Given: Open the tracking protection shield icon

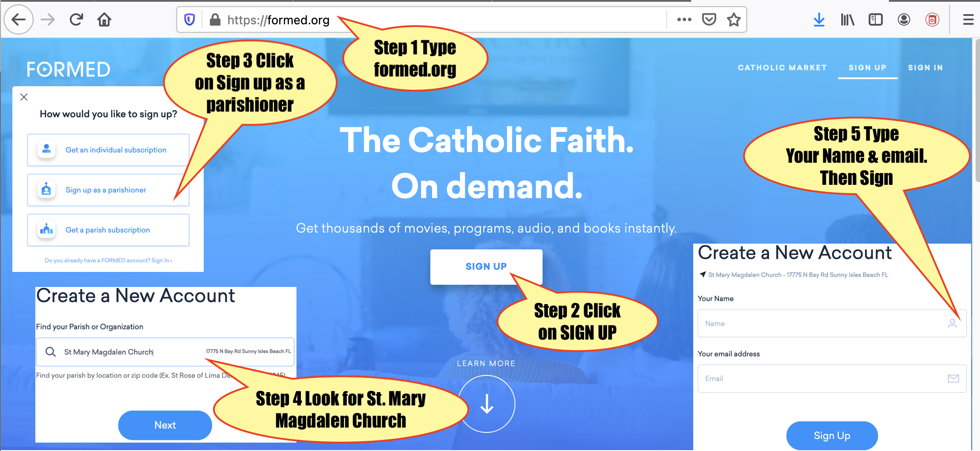Looking at the screenshot, I should 190,19.
